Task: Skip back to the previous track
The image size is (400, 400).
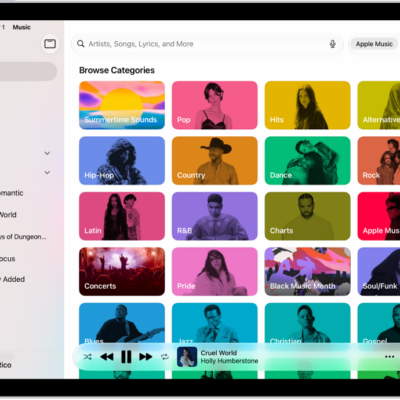Action: pyautogui.click(x=107, y=357)
